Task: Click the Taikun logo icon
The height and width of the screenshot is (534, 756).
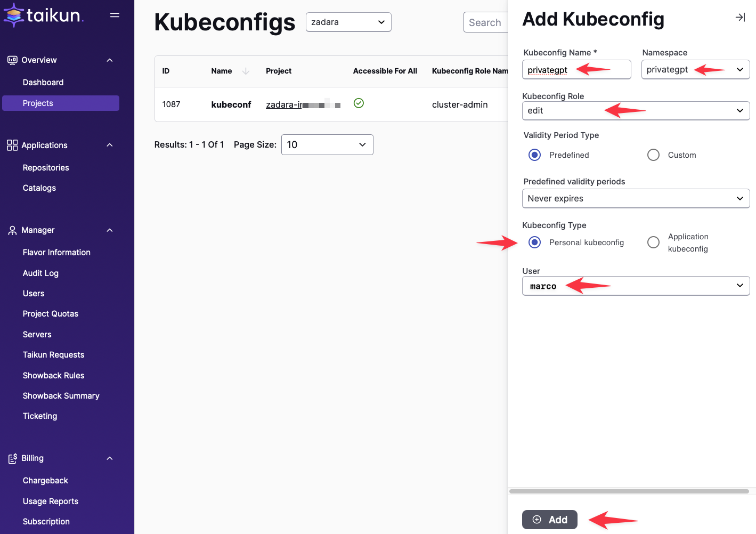Action: [x=14, y=15]
